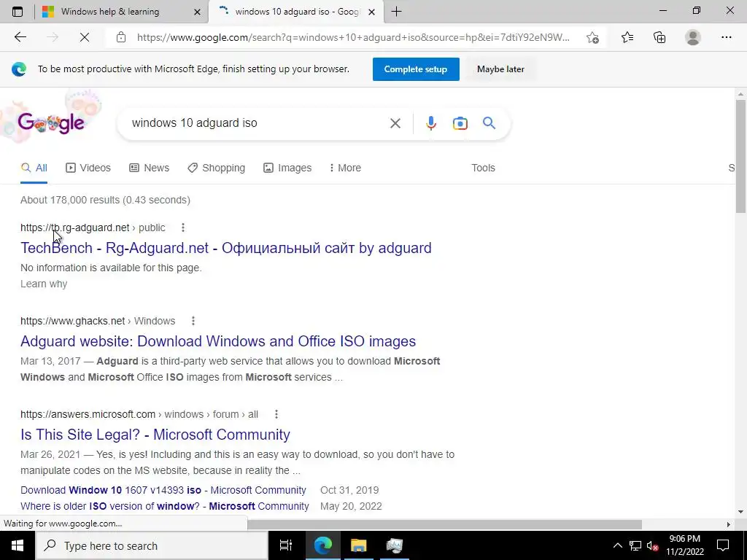Expand the More search categories

[x=345, y=168]
